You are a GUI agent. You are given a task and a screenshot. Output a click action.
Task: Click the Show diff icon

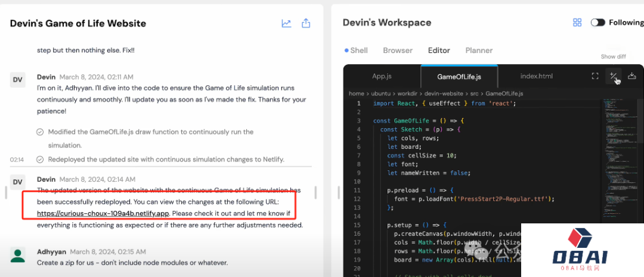pyautogui.click(x=613, y=76)
